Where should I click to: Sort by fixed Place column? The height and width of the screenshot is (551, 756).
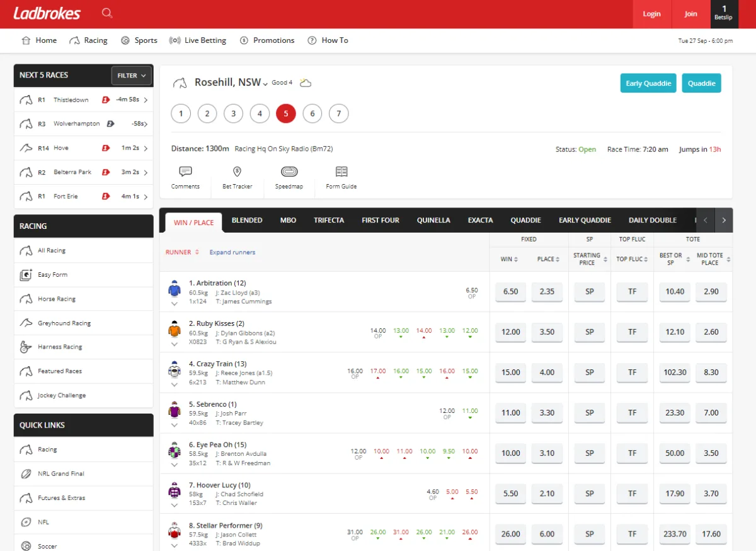(549, 259)
